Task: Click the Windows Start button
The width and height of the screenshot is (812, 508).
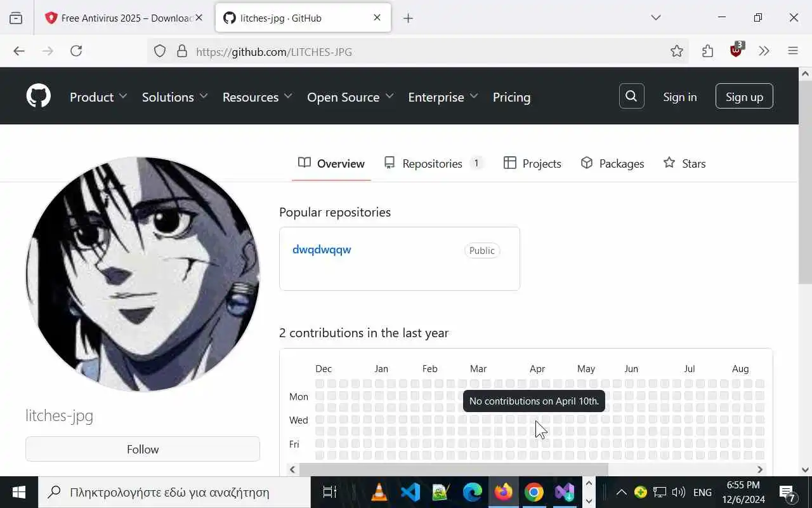Action: [x=18, y=492]
